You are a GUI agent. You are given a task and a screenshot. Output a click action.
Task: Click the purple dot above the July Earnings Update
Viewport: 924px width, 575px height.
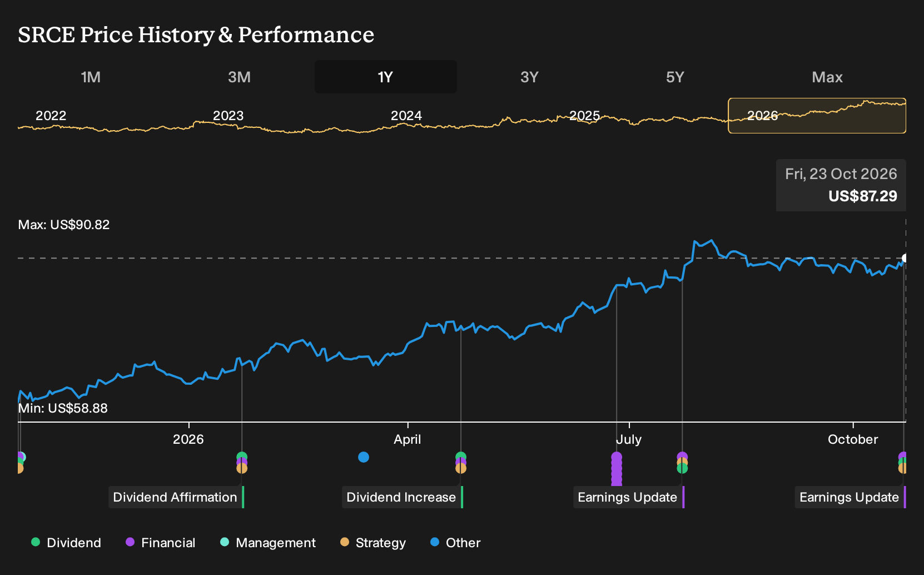[x=682, y=456]
